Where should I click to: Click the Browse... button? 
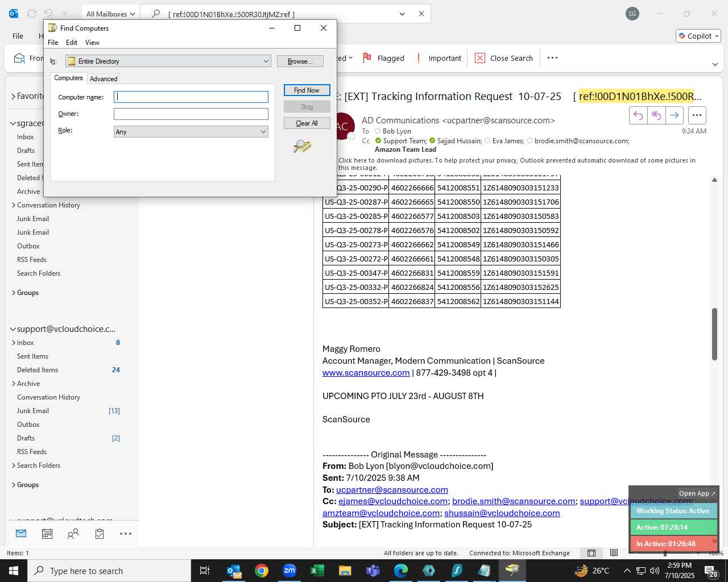click(x=300, y=61)
